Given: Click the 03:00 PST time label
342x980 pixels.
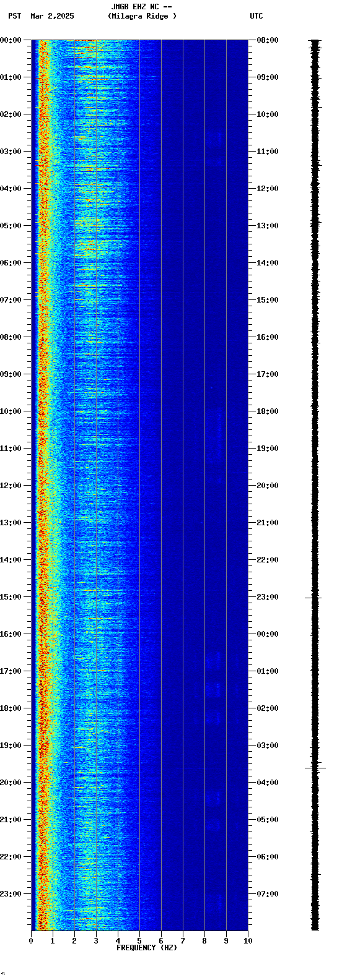Looking at the screenshot, I should tap(11, 152).
